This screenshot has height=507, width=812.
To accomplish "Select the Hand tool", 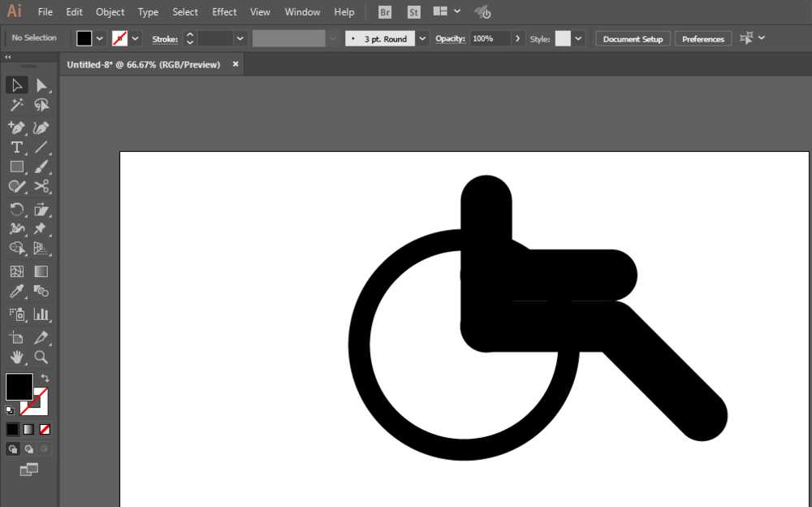I will pos(16,357).
